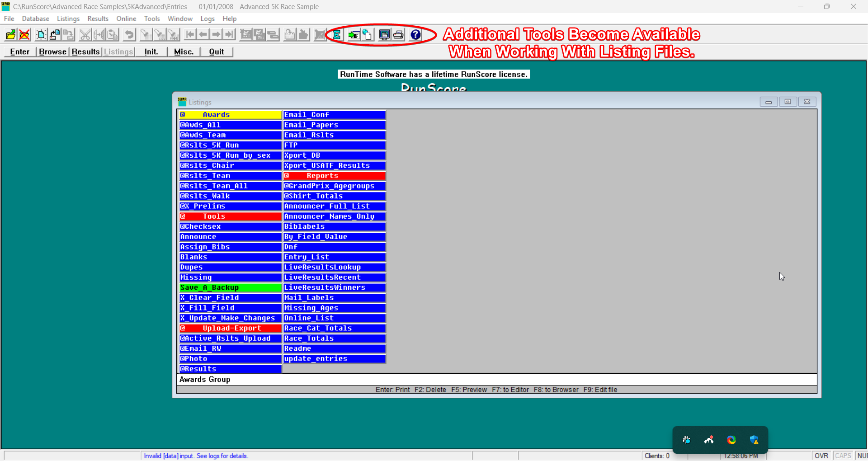Maximize the Listings child window
This screenshot has width=868, height=461.
click(x=788, y=102)
